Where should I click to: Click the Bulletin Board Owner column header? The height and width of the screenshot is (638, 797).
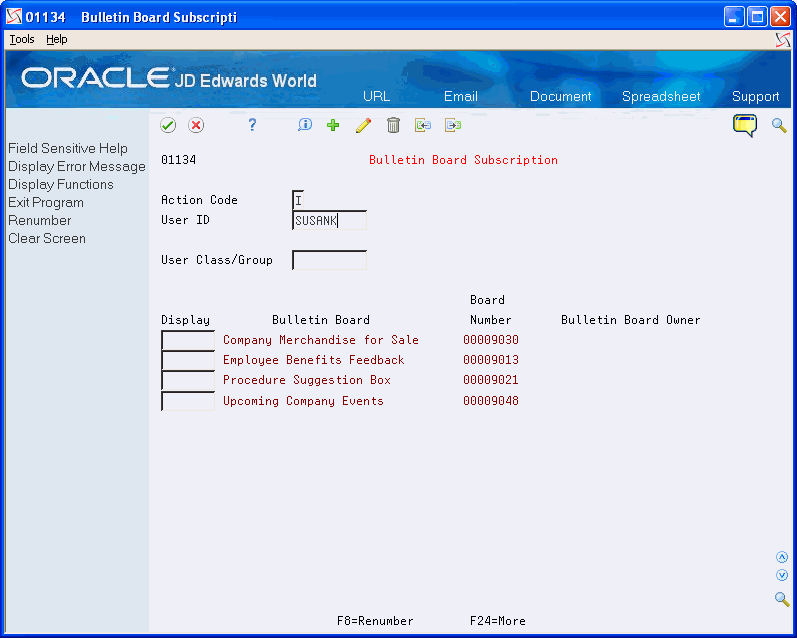point(630,320)
